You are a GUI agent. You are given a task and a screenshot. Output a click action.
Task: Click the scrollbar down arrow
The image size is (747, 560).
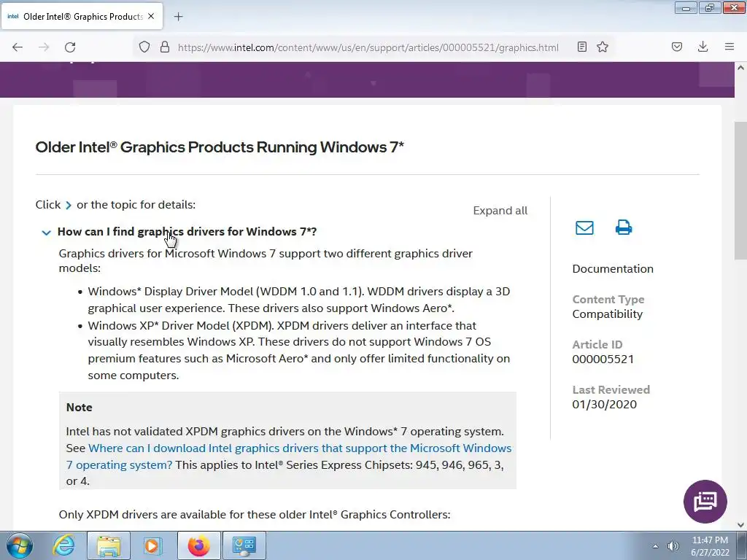pyautogui.click(x=740, y=525)
